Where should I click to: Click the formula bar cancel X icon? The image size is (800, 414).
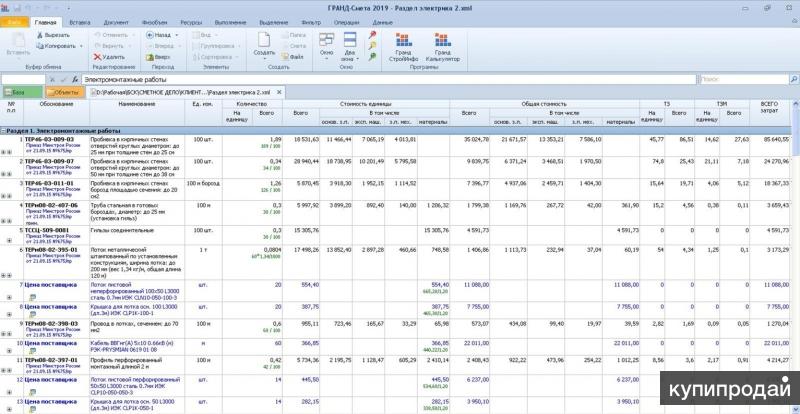click(53, 80)
